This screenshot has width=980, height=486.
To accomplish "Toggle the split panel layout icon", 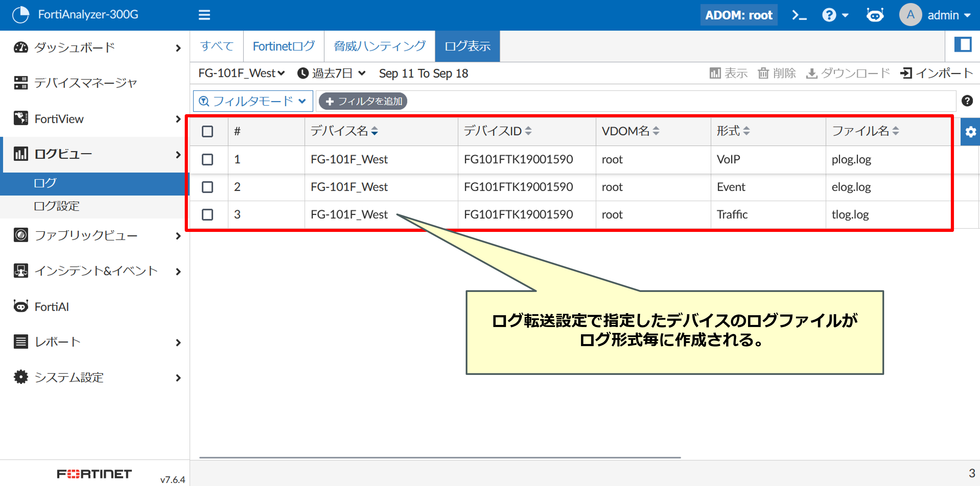I will 963,45.
